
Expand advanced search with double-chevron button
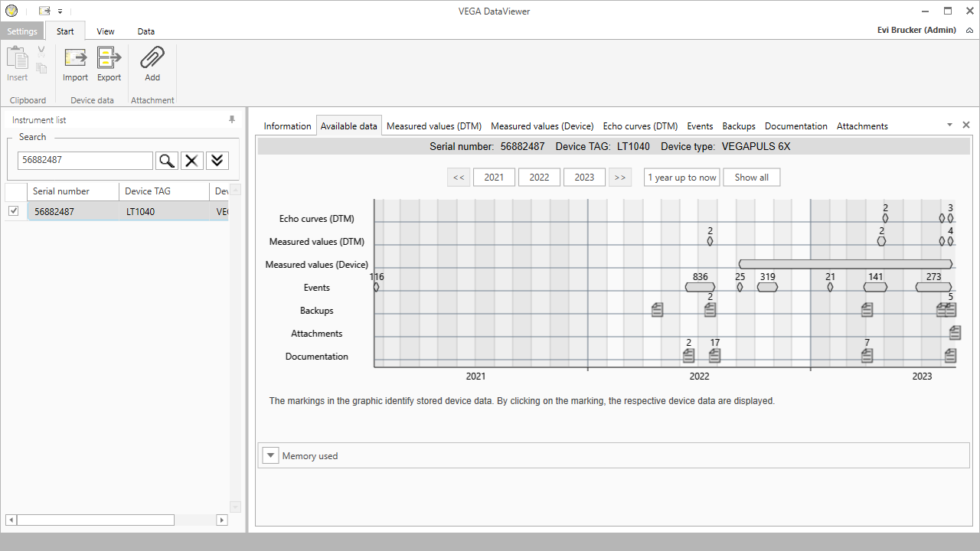coord(217,160)
